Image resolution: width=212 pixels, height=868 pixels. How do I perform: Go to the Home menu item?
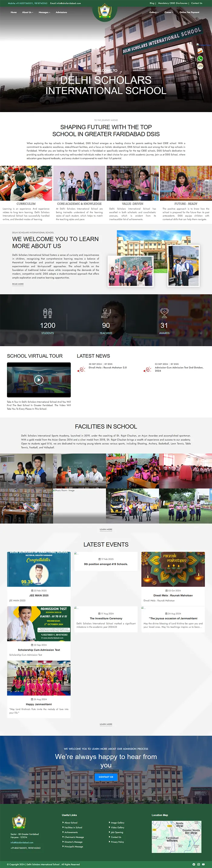tap(14, 12)
